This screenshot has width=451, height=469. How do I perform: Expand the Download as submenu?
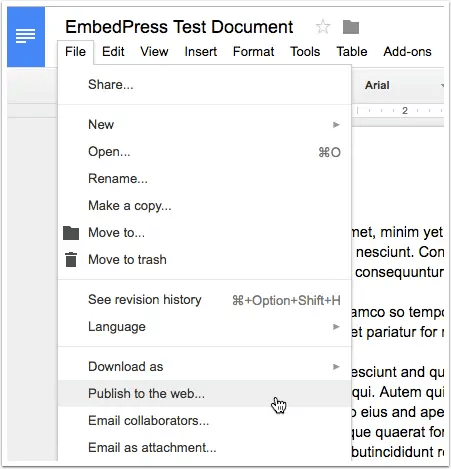[205, 367]
